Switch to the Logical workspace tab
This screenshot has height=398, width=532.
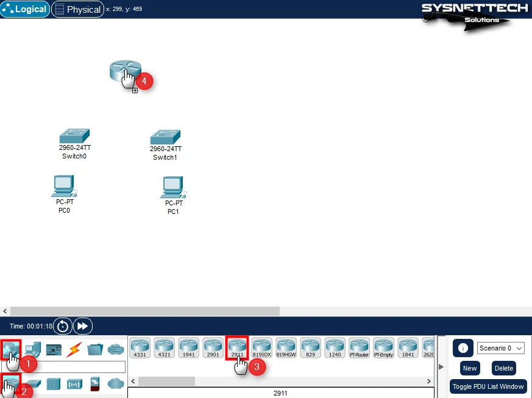(25, 9)
